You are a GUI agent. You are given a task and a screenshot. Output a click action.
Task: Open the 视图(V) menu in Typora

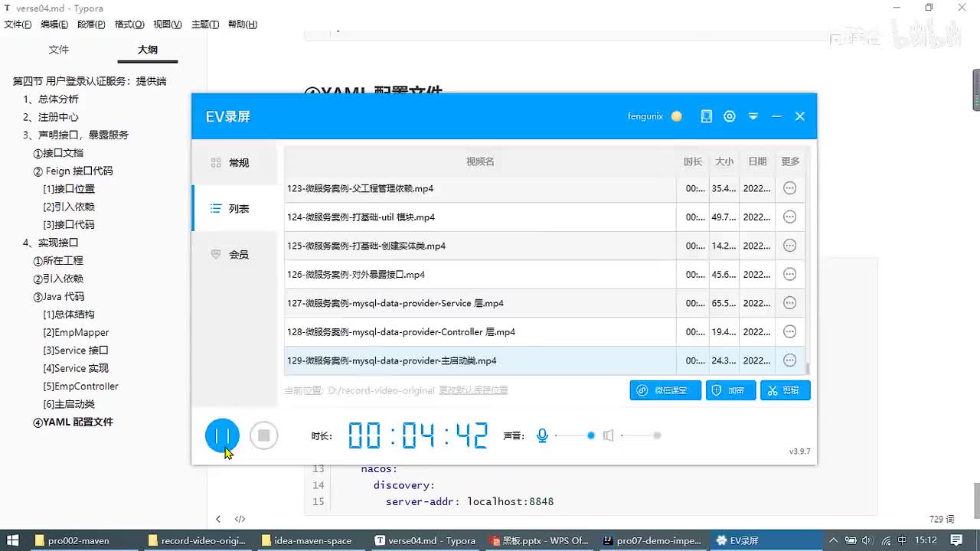pyautogui.click(x=168, y=24)
